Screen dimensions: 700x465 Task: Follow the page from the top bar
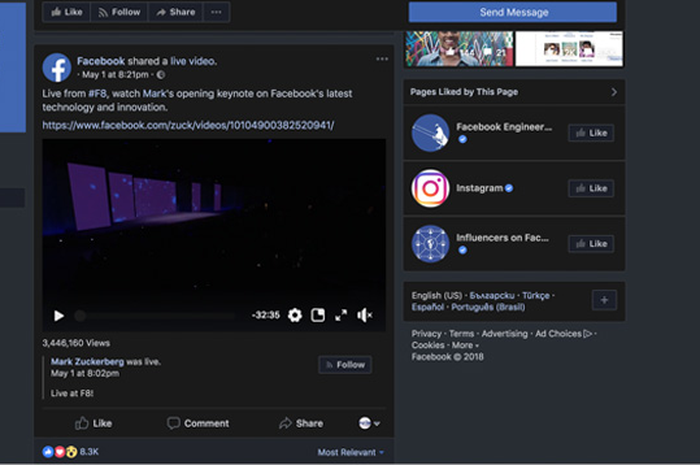pos(119,12)
